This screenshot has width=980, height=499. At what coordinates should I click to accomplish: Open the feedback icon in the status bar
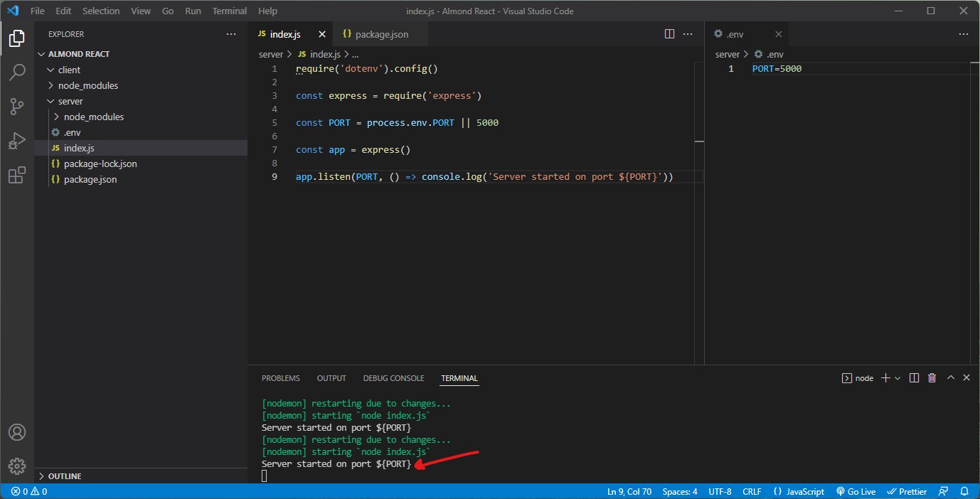click(x=943, y=491)
